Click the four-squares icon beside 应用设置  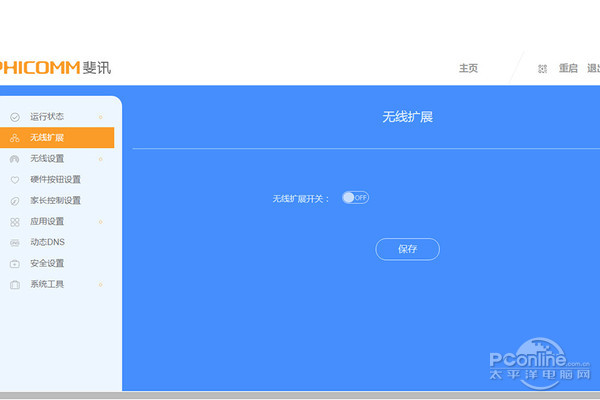(x=15, y=222)
